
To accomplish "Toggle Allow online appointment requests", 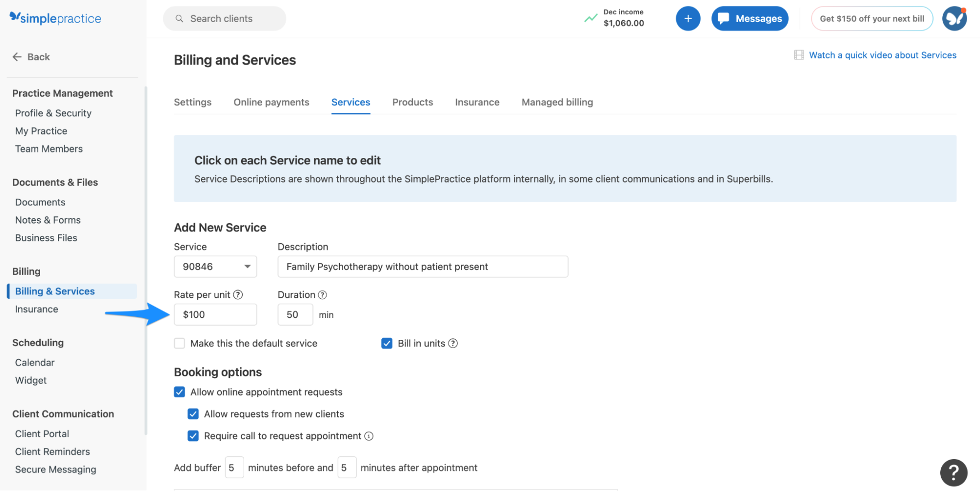I will (x=179, y=392).
